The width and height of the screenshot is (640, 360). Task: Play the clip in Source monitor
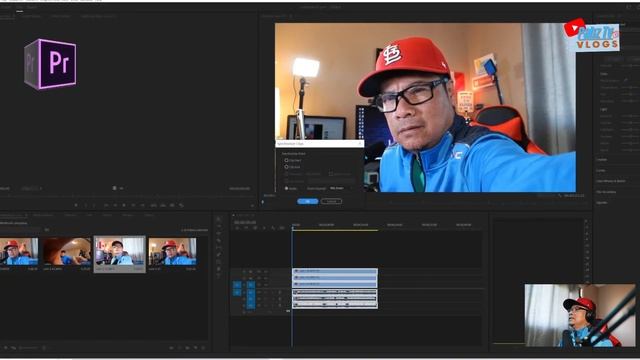coord(124,205)
